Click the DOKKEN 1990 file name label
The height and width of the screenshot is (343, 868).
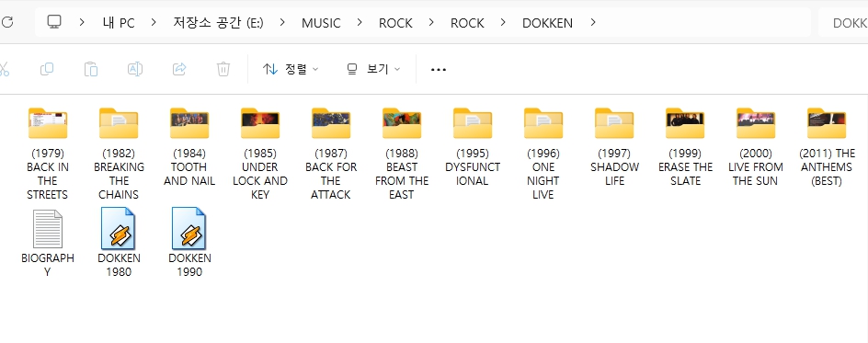(x=189, y=265)
